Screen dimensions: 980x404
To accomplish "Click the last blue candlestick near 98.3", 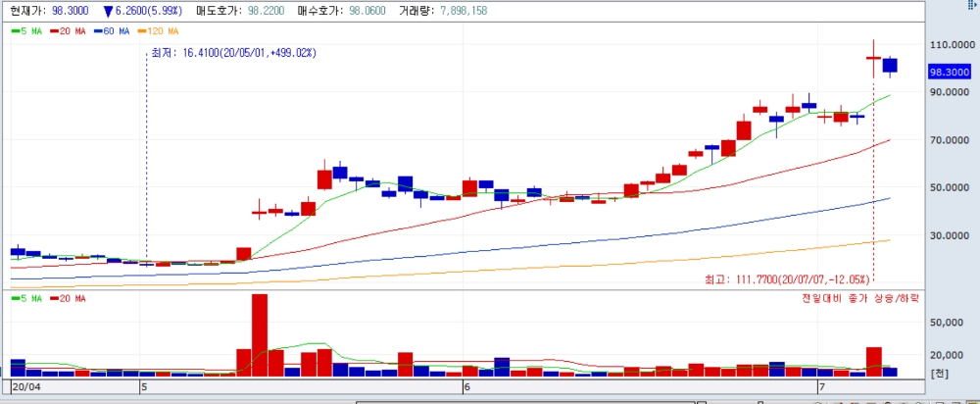I will tap(890, 66).
